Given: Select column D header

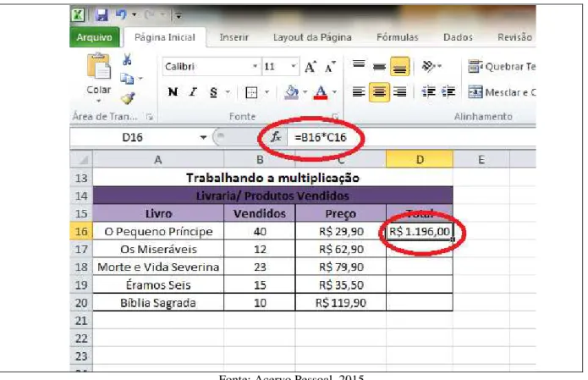Looking at the screenshot, I should click(x=420, y=160).
